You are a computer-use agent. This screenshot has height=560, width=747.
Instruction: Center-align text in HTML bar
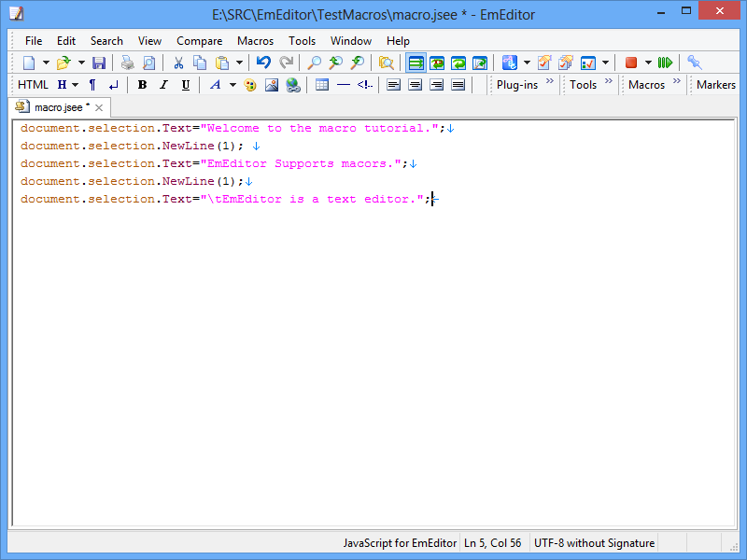click(415, 85)
